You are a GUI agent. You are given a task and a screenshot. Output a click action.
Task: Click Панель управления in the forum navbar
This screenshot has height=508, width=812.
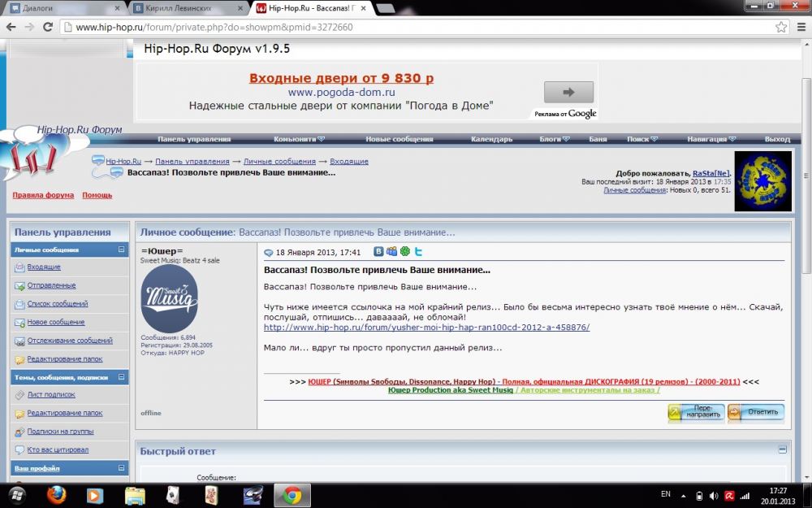(194, 139)
